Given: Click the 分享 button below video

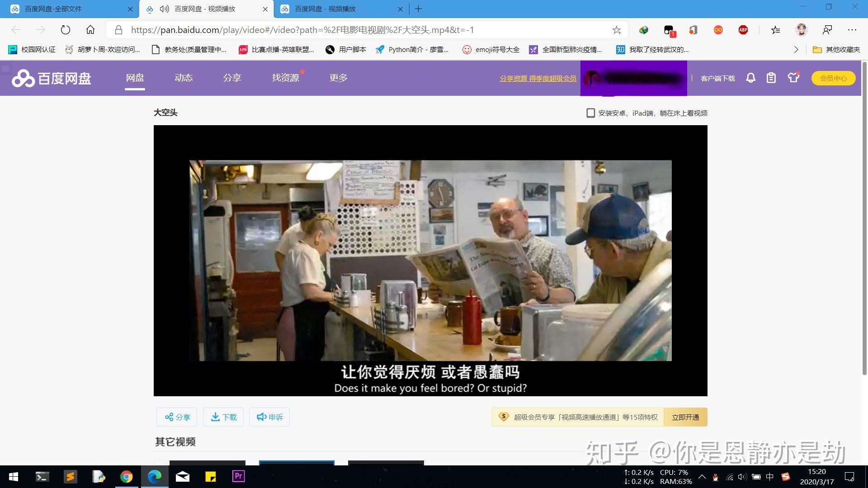Looking at the screenshot, I should click(x=177, y=417).
